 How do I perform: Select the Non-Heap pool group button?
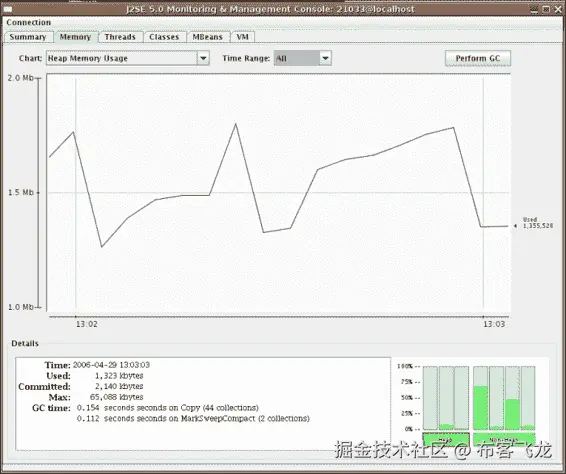[504, 440]
